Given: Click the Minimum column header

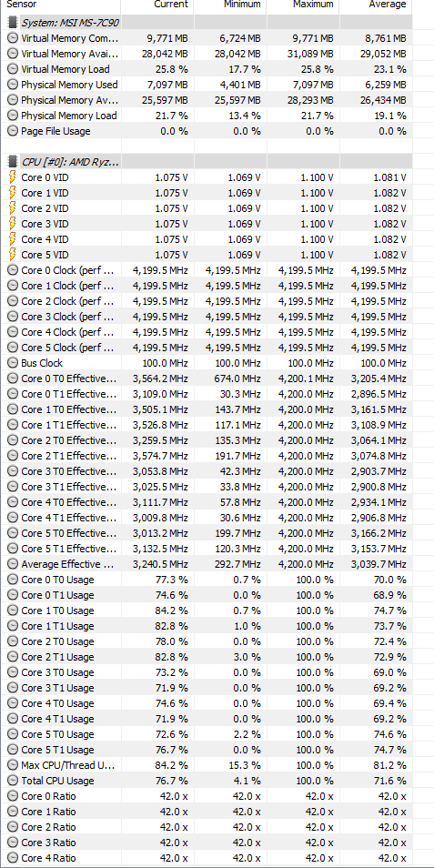Looking at the screenshot, I should pyautogui.click(x=241, y=5).
